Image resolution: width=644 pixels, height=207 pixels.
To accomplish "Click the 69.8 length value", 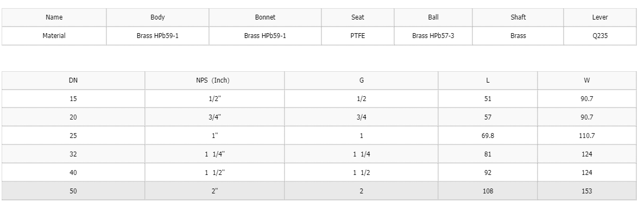I will pyautogui.click(x=488, y=135).
